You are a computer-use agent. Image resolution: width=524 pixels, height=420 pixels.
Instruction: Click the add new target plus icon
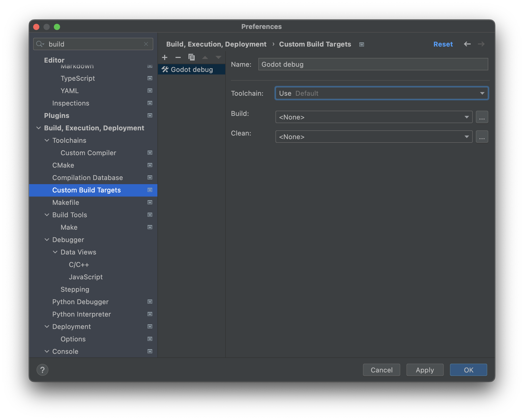165,57
